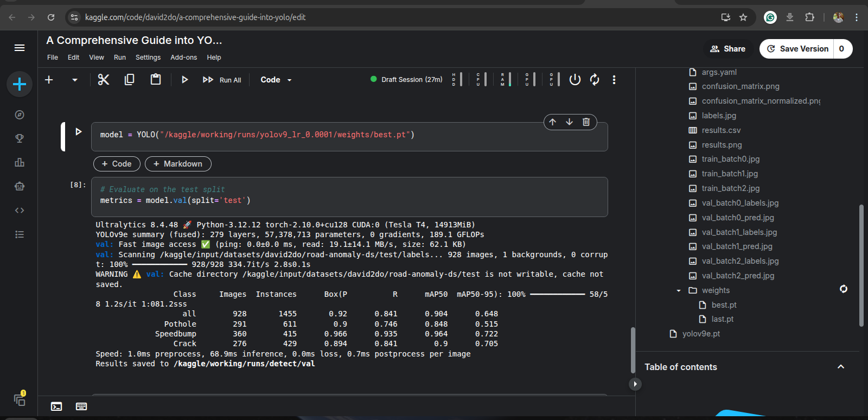This screenshot has width=868, height=420.
Task: Open active events icon with notification badge
Action: pos(20,399)
